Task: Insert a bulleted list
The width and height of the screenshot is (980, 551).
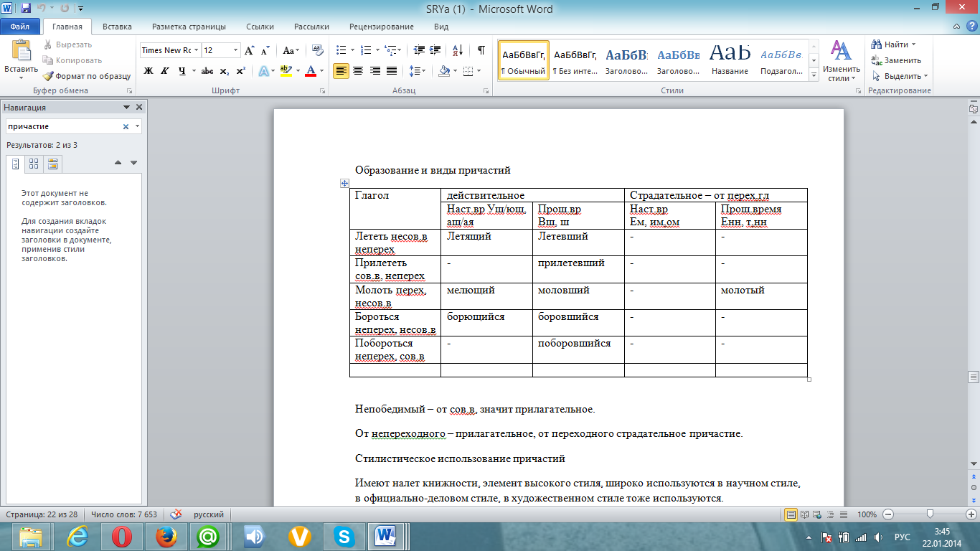Action: [x=341, y=50]
